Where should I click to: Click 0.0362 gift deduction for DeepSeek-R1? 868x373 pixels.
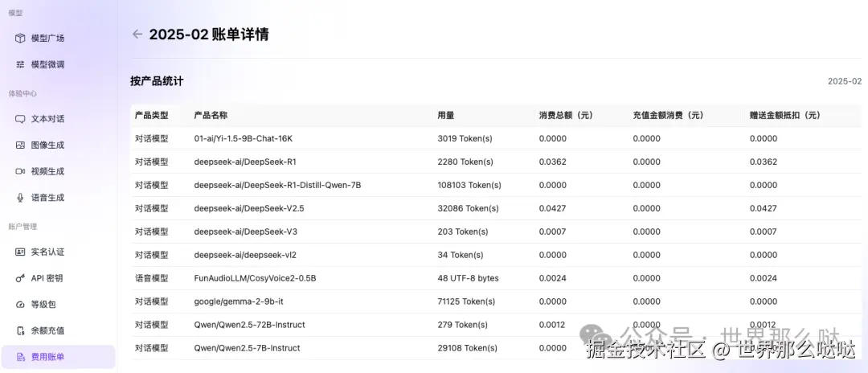tap(764, 162)
